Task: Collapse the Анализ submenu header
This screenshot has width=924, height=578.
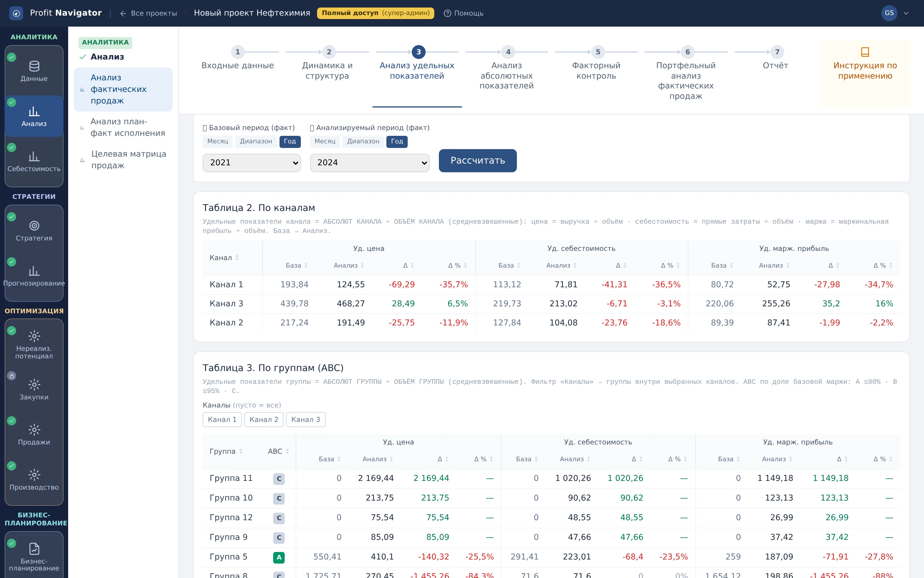Action: [x=107, y=57]
